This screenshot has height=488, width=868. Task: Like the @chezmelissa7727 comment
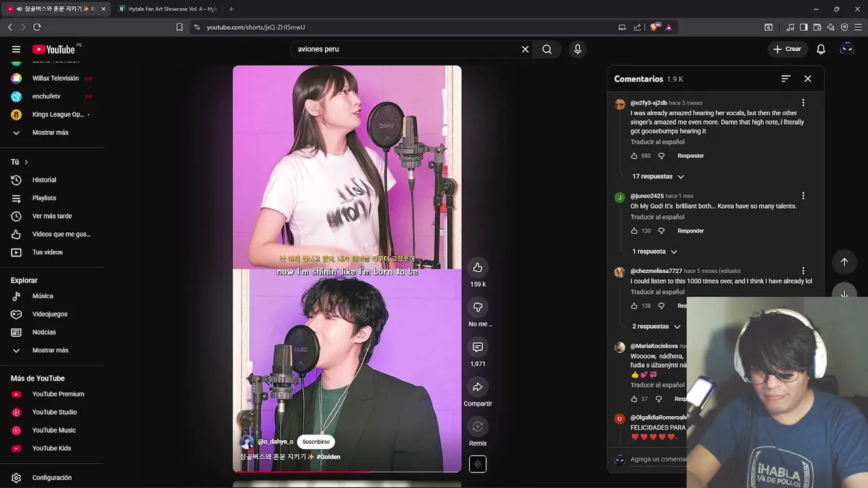tap(634, 306)
